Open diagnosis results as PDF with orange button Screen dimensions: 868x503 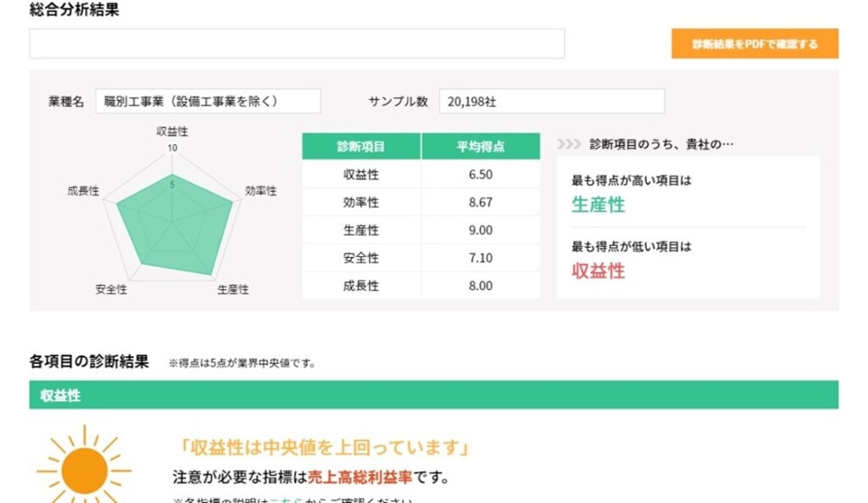pos(754,44)
